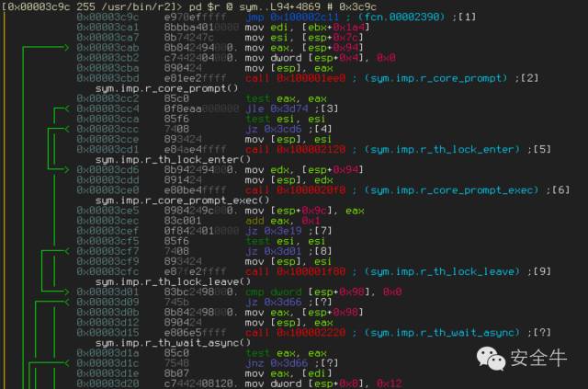The image size is (588, 389).
Task: Select mov dword [esp+0x4], 0x0 instruction
Action: tap(321, 58)
